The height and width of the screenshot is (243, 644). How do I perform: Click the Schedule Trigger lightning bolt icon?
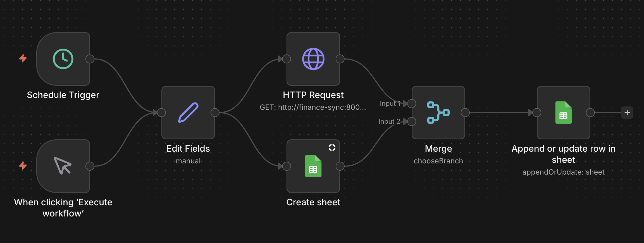coord(23,58)
